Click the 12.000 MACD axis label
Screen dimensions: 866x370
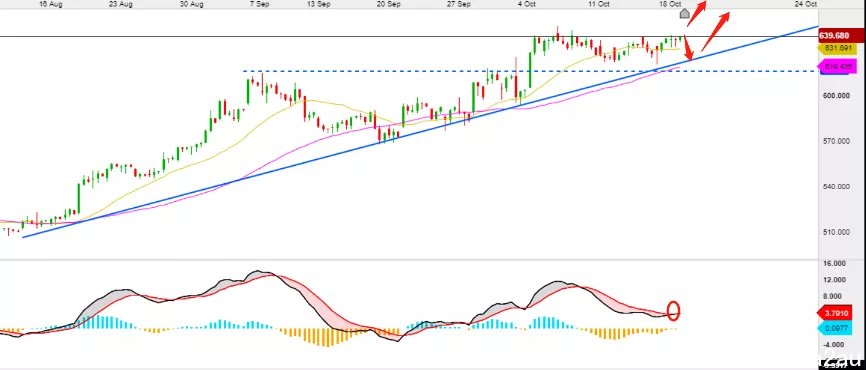point(836,280)
